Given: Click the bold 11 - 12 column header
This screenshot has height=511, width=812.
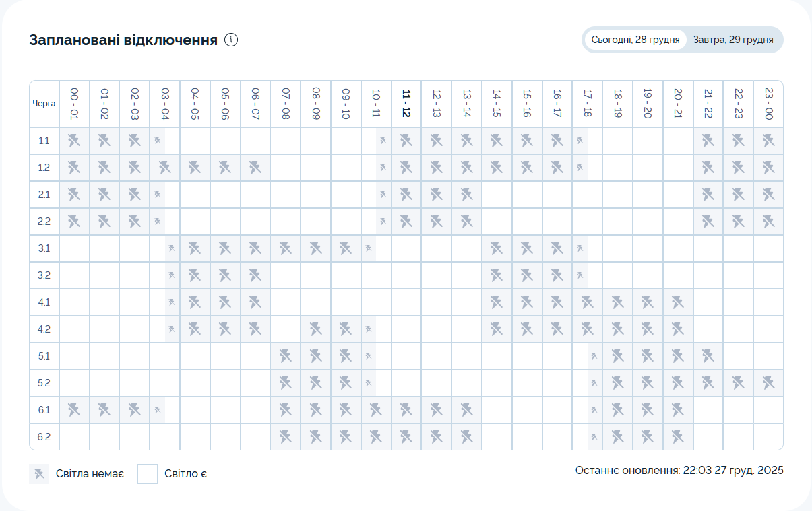Looking at the screenshot, I should pos(406,104).
